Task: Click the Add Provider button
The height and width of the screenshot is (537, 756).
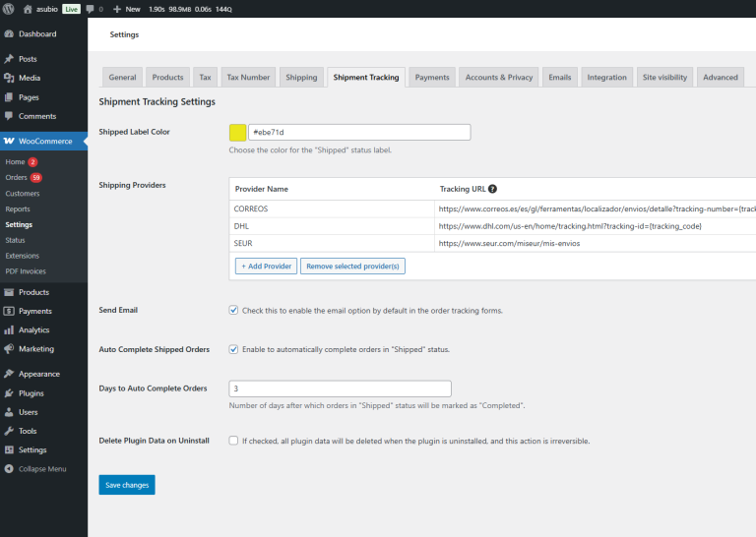Action: (266, 266)
